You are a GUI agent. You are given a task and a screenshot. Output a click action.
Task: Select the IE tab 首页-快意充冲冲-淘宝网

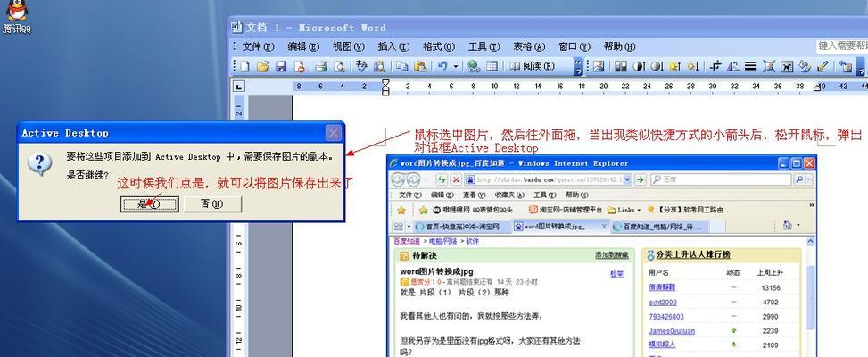click(x=462, y=227)
